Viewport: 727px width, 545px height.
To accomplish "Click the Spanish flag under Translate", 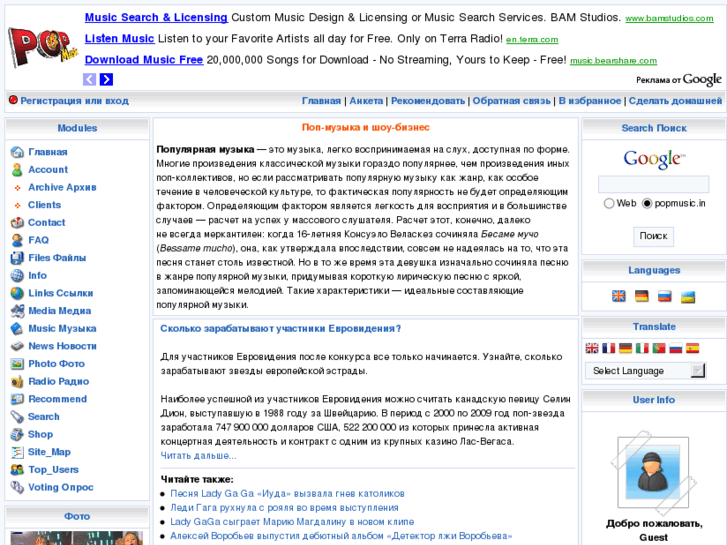I will tap(692, 348).
